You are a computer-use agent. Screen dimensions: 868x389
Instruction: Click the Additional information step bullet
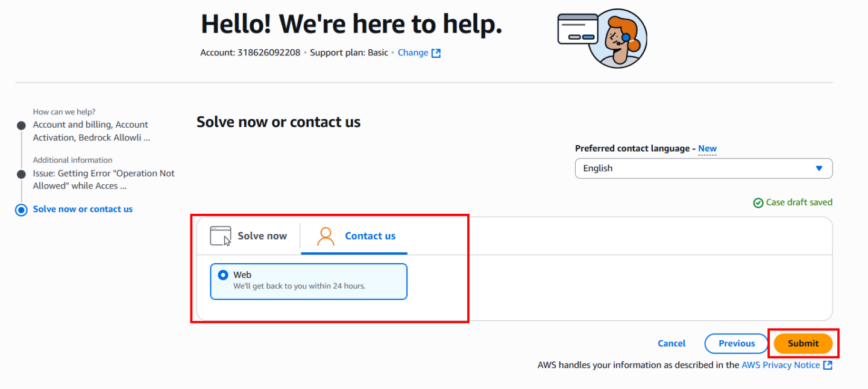21,173
